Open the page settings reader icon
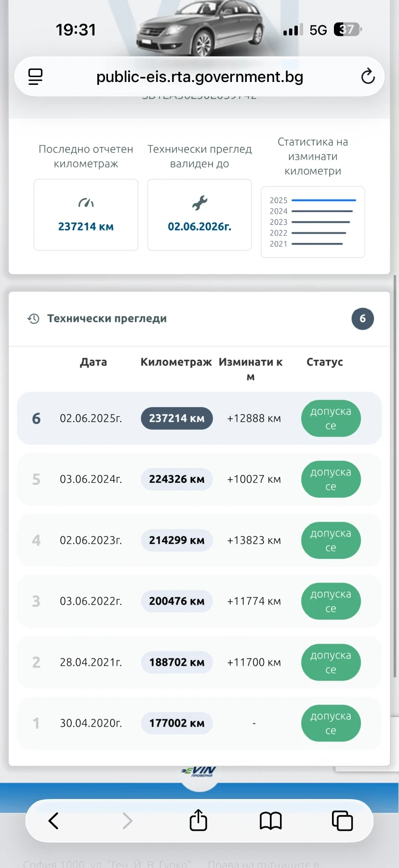This screenshot has height=868, width=399. [x=35, y=77]
